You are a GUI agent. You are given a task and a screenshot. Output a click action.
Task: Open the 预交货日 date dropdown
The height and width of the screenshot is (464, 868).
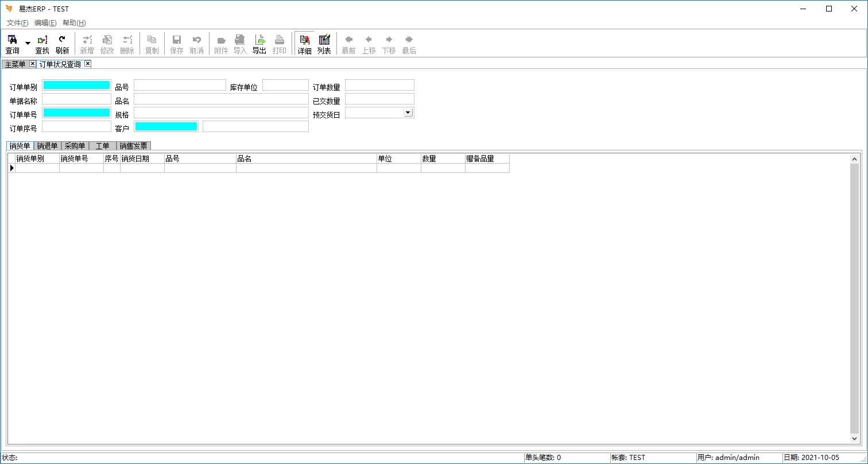click(408, 113)
